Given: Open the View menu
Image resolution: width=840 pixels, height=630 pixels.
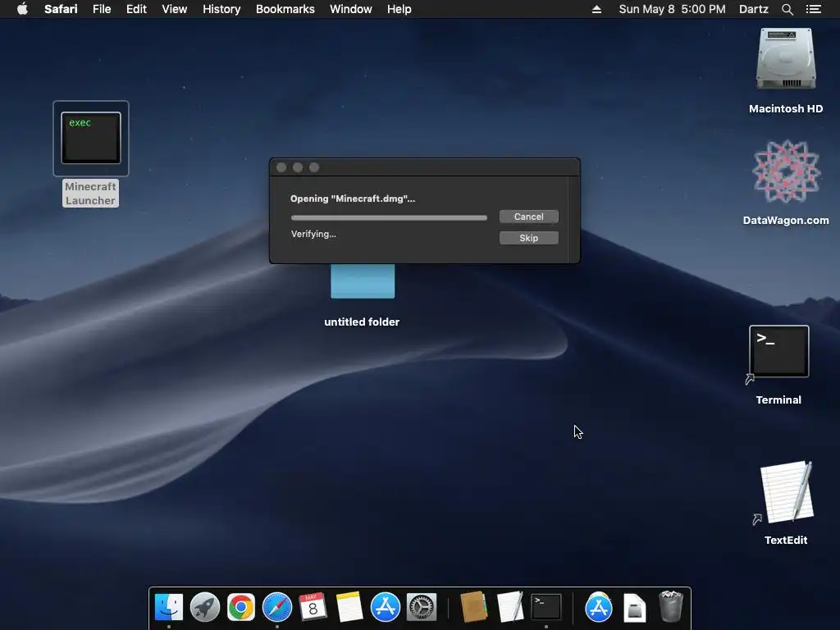Looking at the screenshot, I should 174,9.
